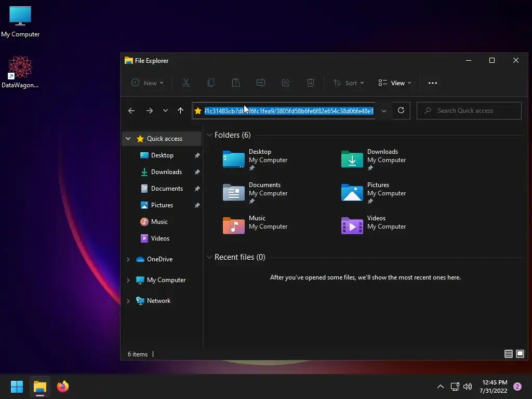Select OneDrive in the sidebar

click(159, 259)
